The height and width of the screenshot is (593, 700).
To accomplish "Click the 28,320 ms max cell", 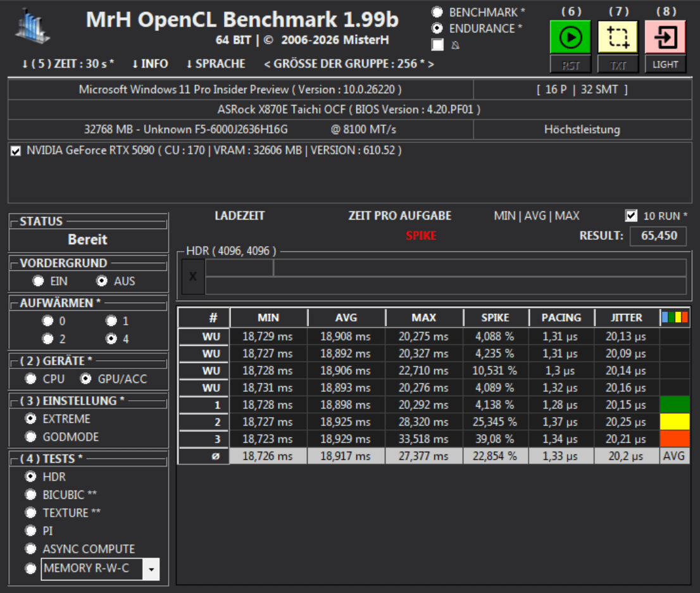I will [423, 422].
